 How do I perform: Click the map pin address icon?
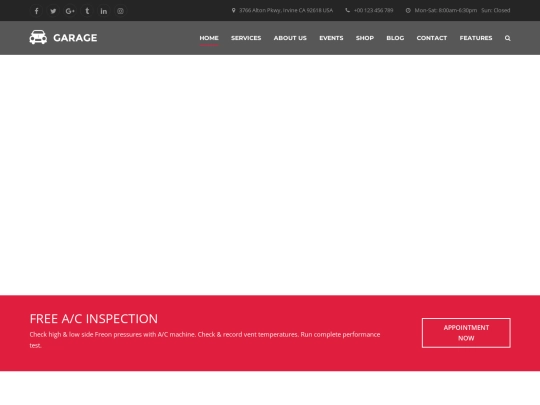pos(233,10)
